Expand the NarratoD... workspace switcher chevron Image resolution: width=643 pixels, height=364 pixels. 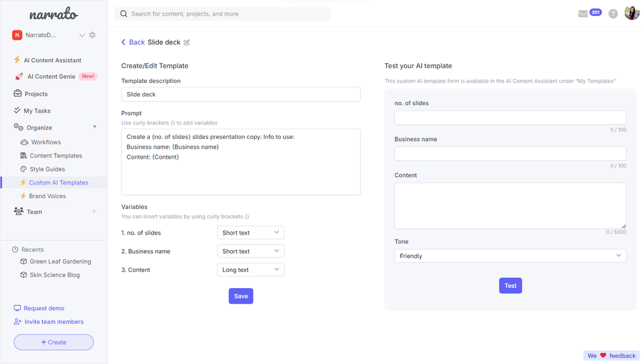click(82, 35)
